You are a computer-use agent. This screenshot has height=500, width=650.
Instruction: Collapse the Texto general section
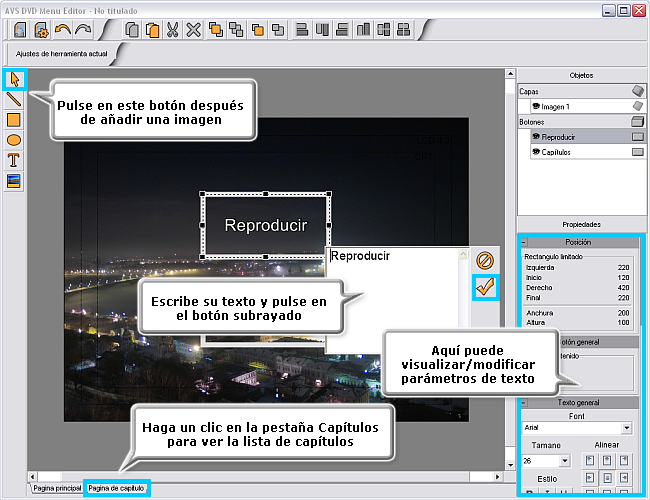coord(524,403)
